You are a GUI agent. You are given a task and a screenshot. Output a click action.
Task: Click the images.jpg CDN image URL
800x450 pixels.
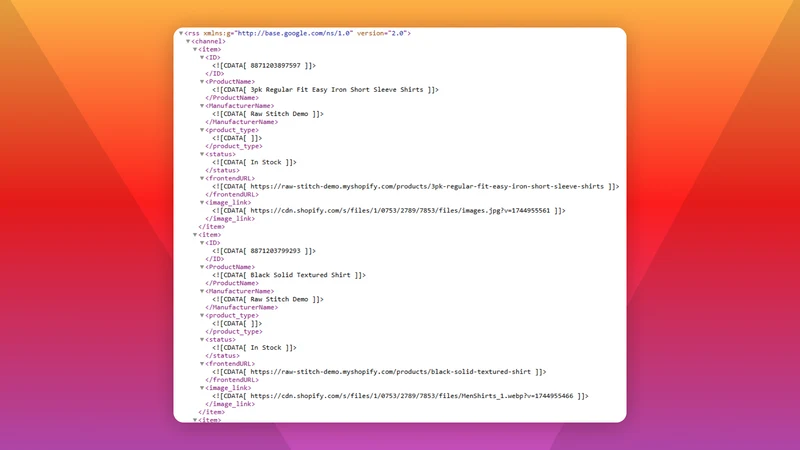(x=400, y=211)
